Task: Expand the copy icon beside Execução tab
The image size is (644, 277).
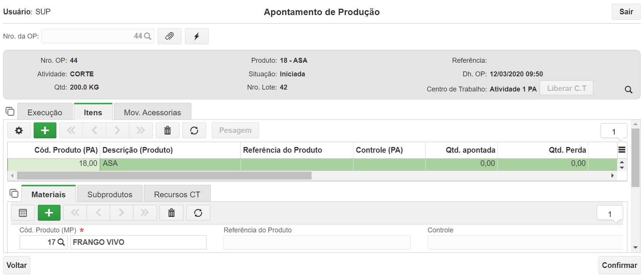Action: tap(10, 111)
